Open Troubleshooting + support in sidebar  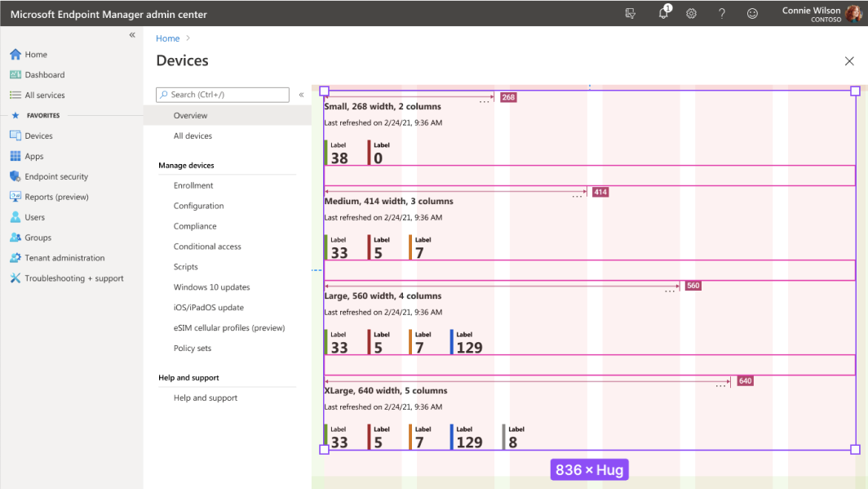pos(74,278)
